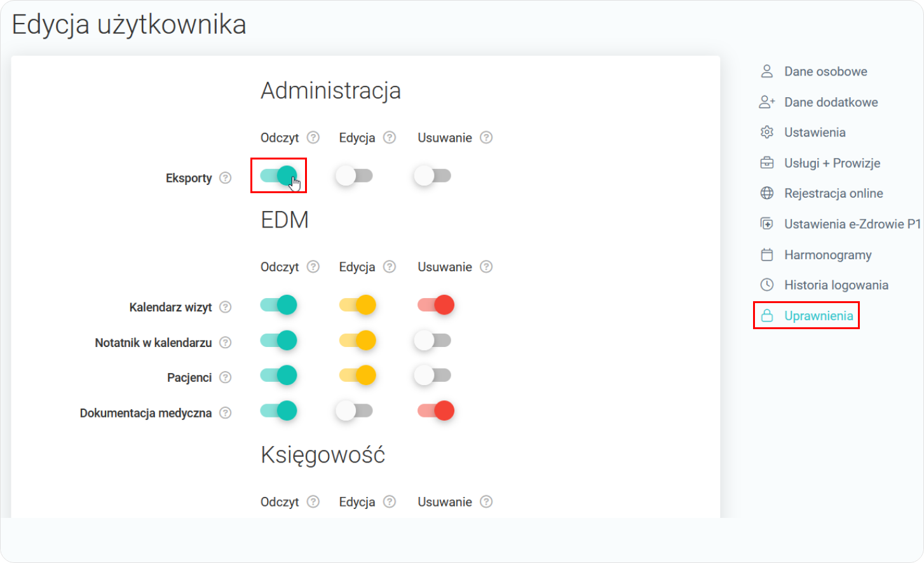The width and height of the screenshot is (924, 563).
Task: Click the EDM section heading
Action: 285,220
